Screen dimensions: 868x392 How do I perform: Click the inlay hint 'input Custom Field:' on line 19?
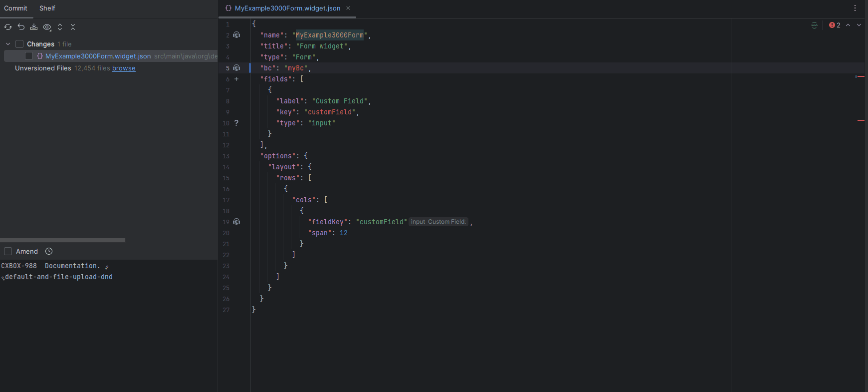(438, 222)
